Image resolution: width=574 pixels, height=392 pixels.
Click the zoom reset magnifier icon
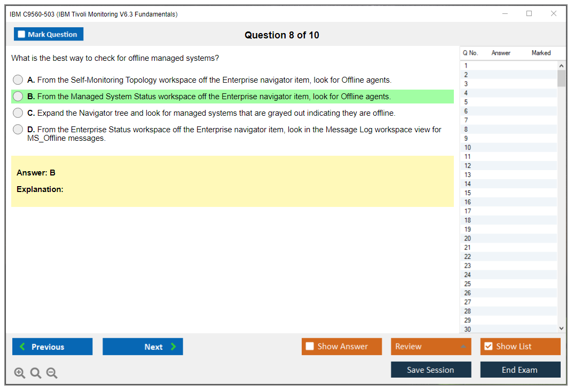coord(36,373)
